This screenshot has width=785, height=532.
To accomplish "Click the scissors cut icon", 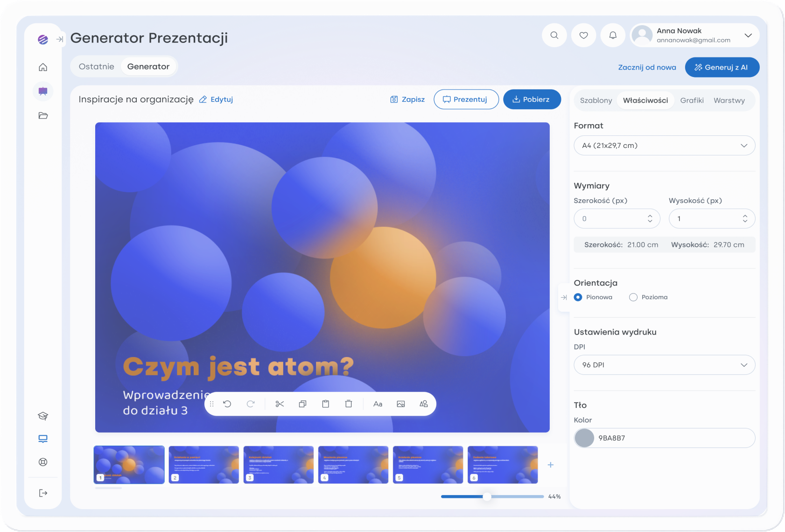I will (280, 404).
